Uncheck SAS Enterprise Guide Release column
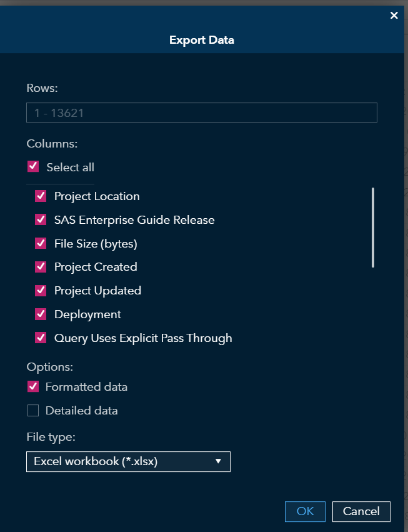Screen dimensions: 408x532 (x=41, y=219)
